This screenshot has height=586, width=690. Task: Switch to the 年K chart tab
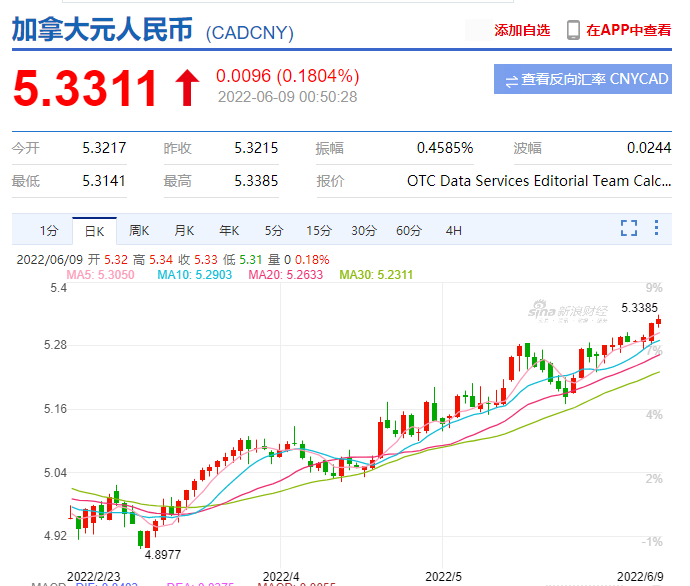tap(229, 231)
